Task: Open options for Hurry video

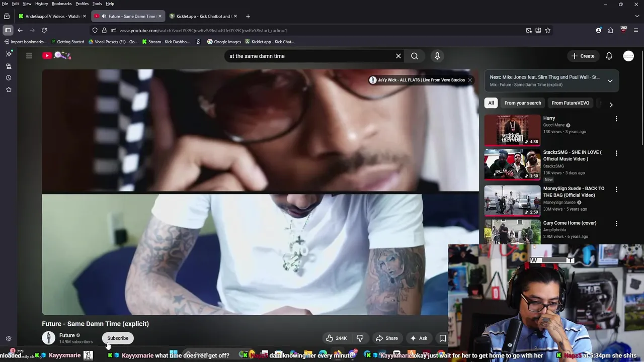Action: [x=616, y=119]
